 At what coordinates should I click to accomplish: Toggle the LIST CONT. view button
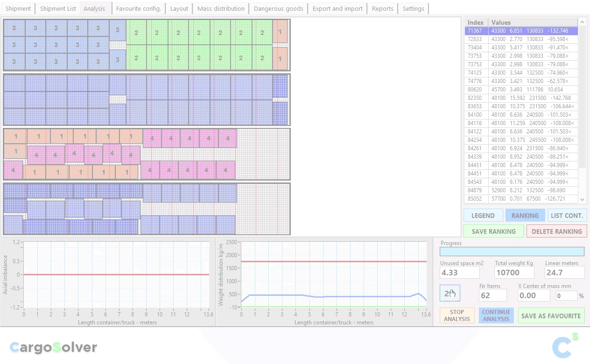[567, 216]
